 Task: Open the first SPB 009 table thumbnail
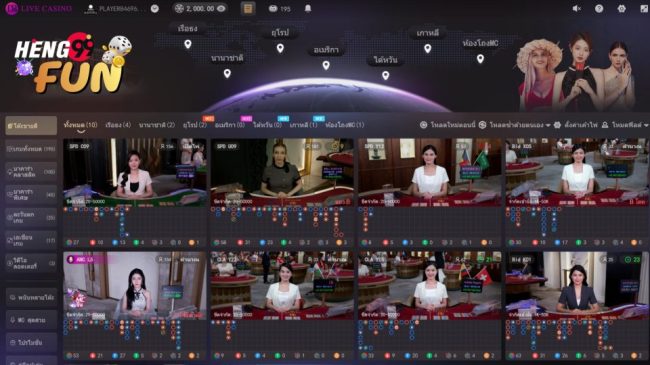pyautogui.click(x=135, y=173)
